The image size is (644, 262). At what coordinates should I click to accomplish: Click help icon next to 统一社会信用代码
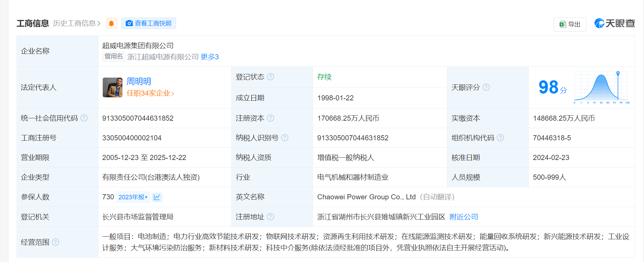[x=84, y=118]
